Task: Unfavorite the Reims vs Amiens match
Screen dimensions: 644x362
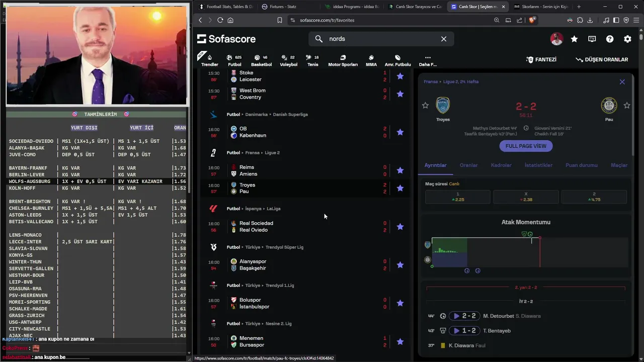Action: click(400, 170)
